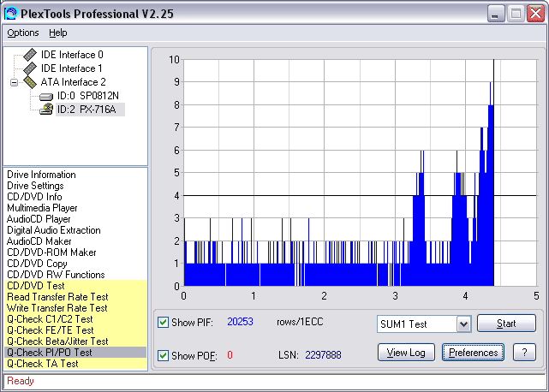Click the PlexTools app icon in title bar
Viewport: 549px width, 392px height.
tap(10, 14)
